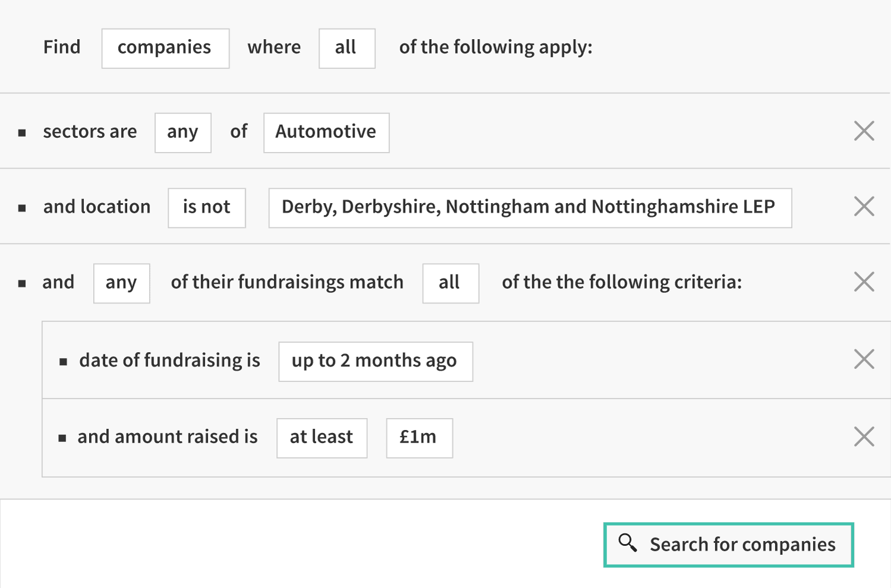Delete the location filter row using X
This screenshot has width=891, height=588.
pos(864,206)
